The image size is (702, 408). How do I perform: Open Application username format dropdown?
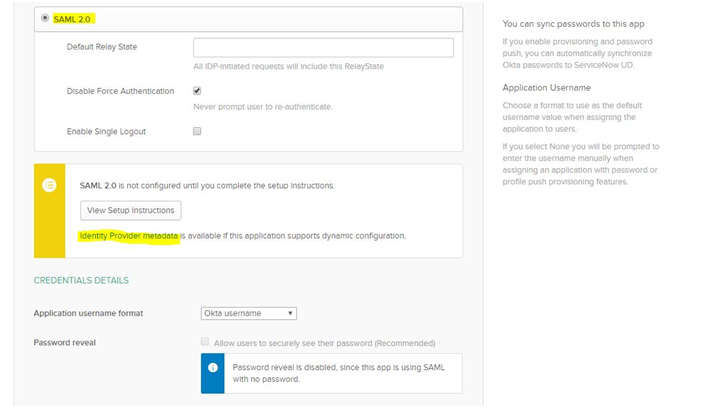pyautogui.click(x=248, y=314)
